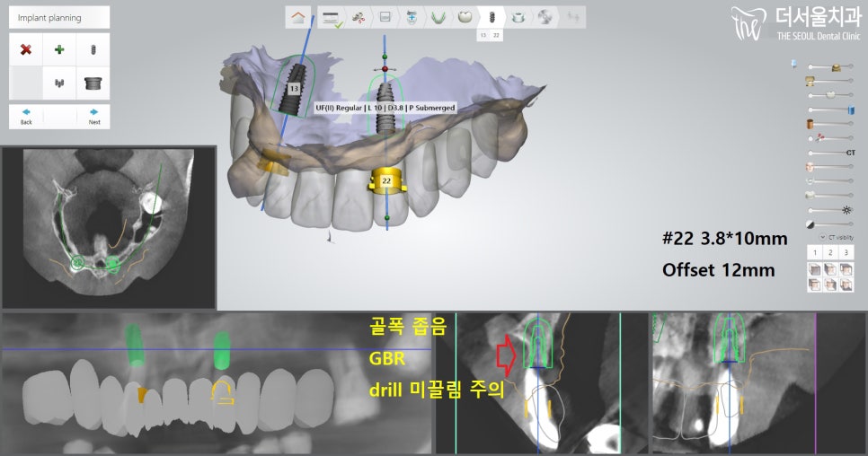The image size is (868, 456).
Task: Open the surgical guide sleeve step icon
Action: tap(518, 16)
